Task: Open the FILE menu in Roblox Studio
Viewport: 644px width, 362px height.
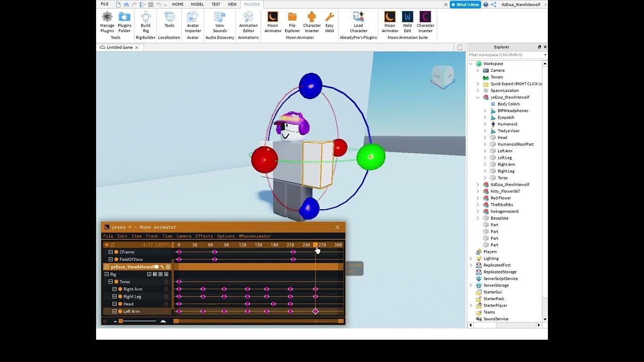Action: pos(105,4)
